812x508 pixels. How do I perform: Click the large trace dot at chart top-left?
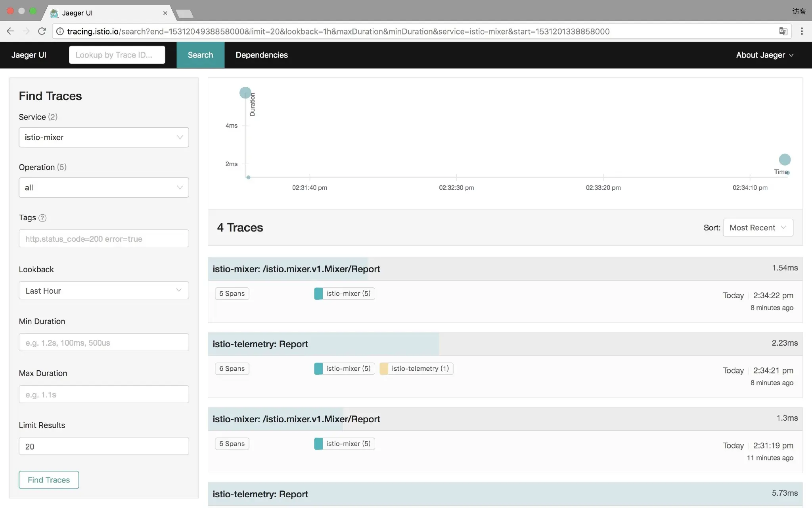(245, 93)
